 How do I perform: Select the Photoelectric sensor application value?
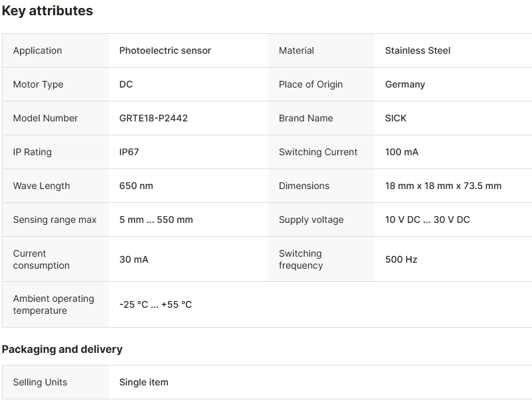coord(165,50)
